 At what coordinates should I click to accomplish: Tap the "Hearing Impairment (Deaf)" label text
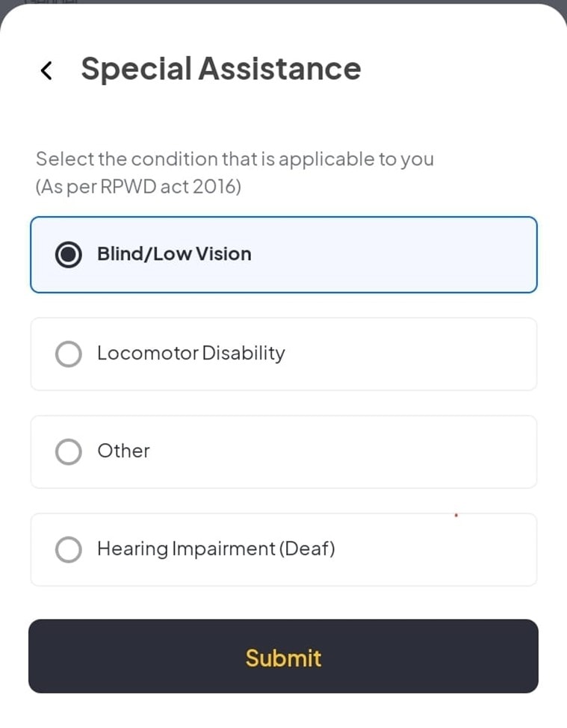(216, 549)
